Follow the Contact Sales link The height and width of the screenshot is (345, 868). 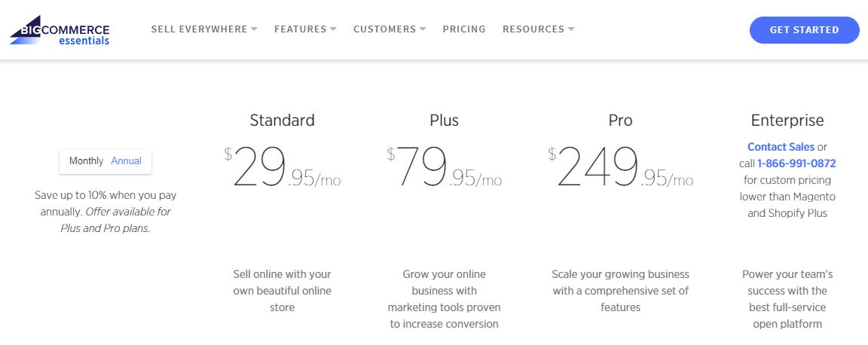coord(781,147)
